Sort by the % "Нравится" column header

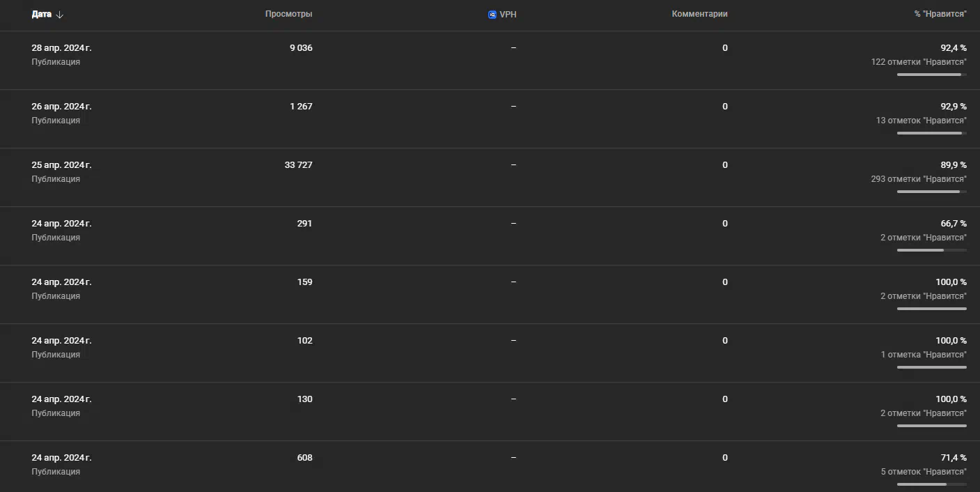[x=940, y=14]
